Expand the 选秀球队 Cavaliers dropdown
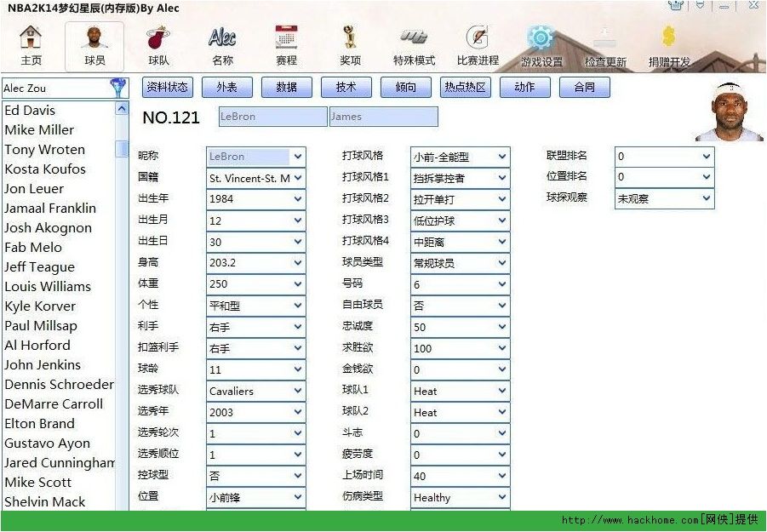The width and height of the screenshot is (767, 532). [x=297, y=391]
